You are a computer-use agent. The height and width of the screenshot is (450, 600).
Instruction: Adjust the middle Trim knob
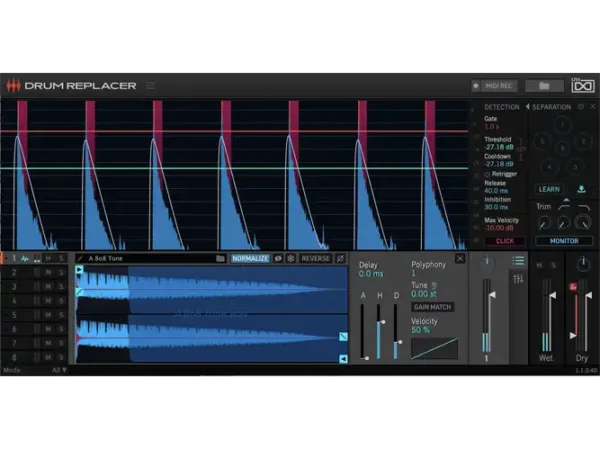point(563,223)
